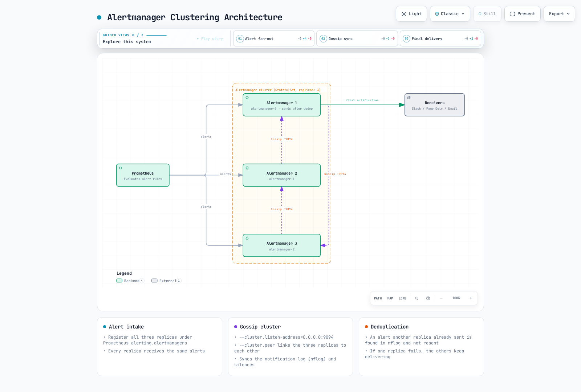Select guided view 02 Gossip sync
This screenshot has width=581, height=392.
(357, 38)
